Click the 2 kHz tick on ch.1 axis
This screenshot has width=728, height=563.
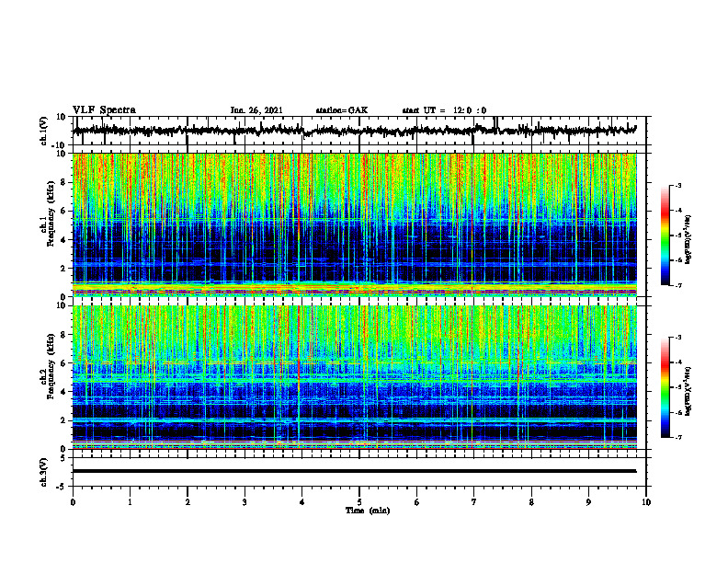click(63, 269)
